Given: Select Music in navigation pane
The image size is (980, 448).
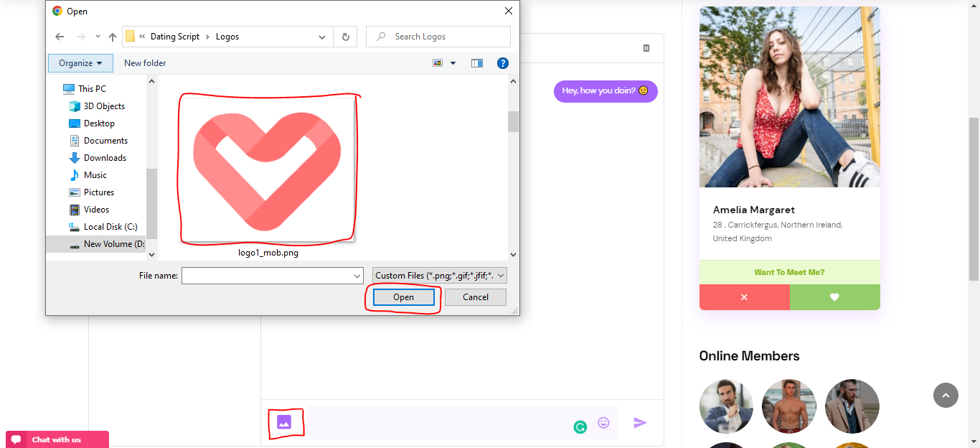Looking at the screenshot, I should pyautogui.click(x=95, y=175).
